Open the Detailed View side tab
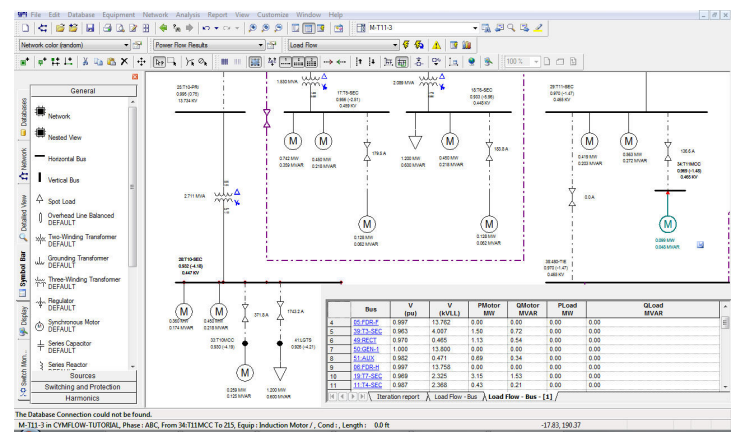 tap(24, 214)
